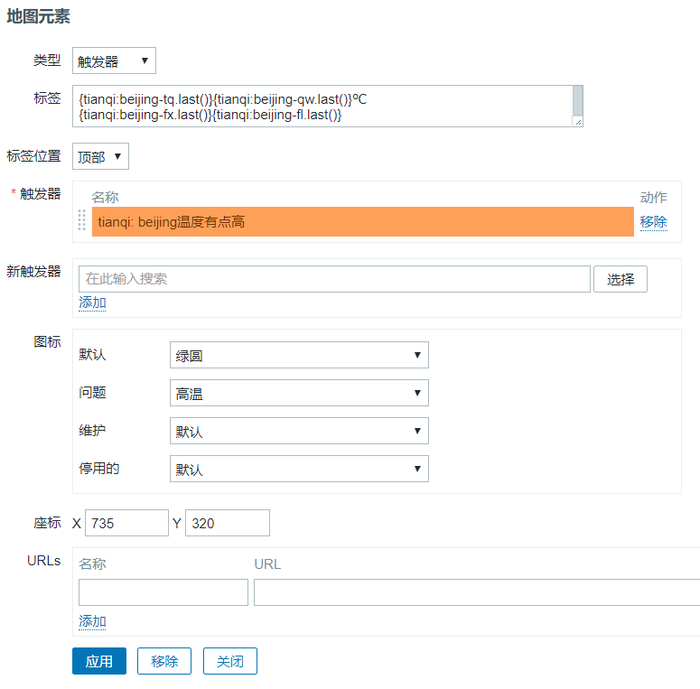Click the trigger row drag handle
700x689 pixels.
(82, 222)
